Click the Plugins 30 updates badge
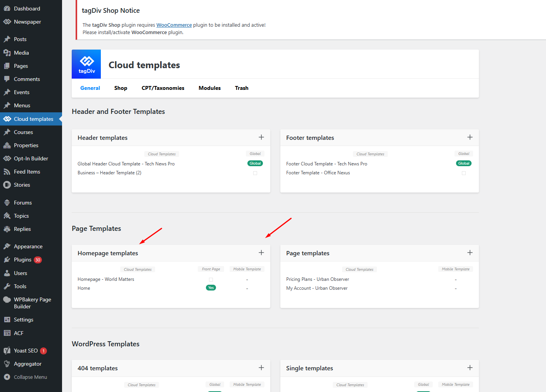 tap(38, 260)
